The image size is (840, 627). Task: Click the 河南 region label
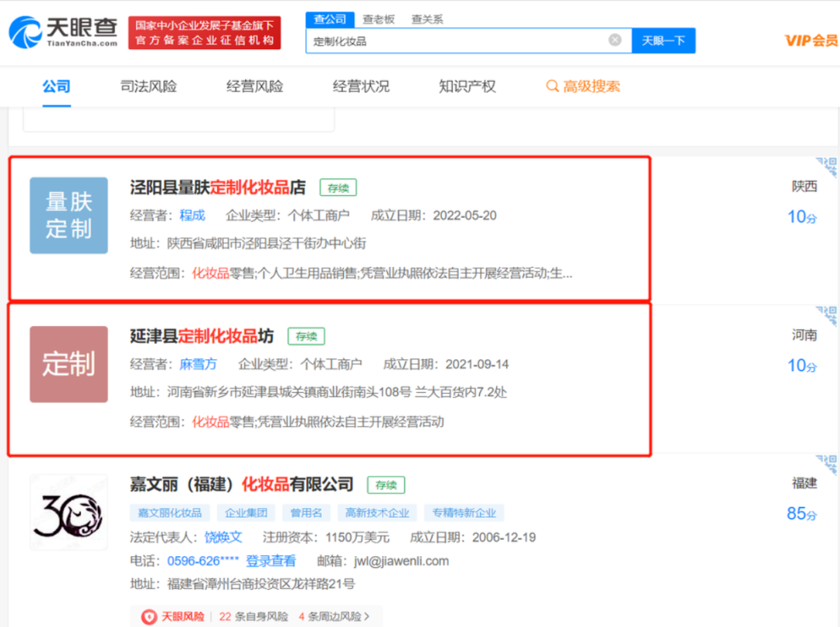pyautogui.click(x=804, y=335)
